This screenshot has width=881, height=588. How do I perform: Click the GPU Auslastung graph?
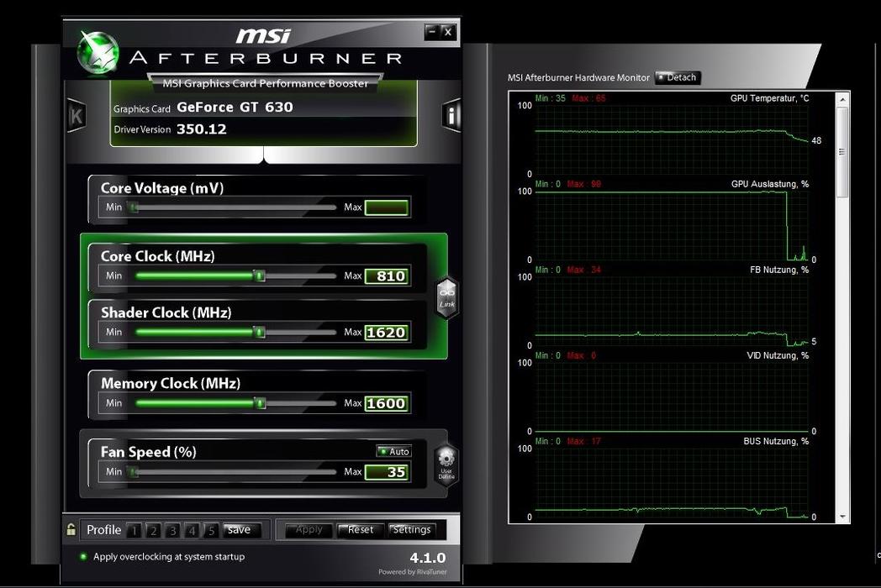click(x=672, y=224)
